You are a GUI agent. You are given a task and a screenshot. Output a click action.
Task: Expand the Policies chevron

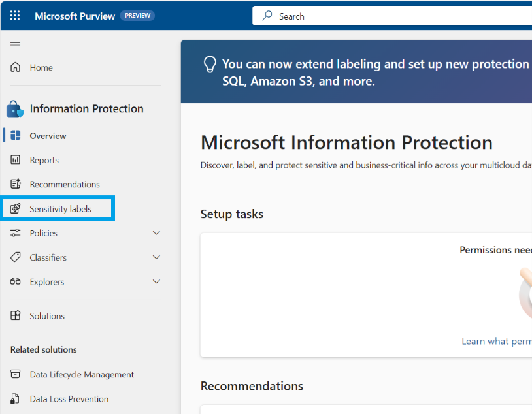coord(156,233)
